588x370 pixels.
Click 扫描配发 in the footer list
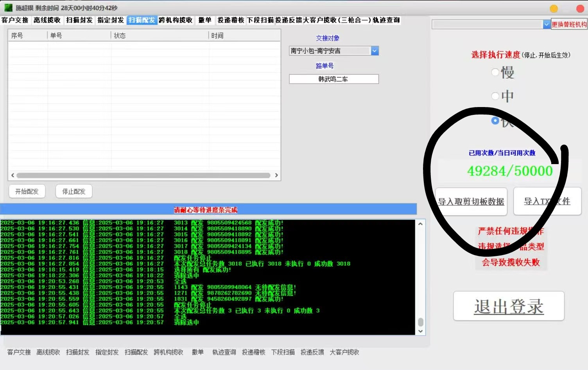tap(136, 352)
